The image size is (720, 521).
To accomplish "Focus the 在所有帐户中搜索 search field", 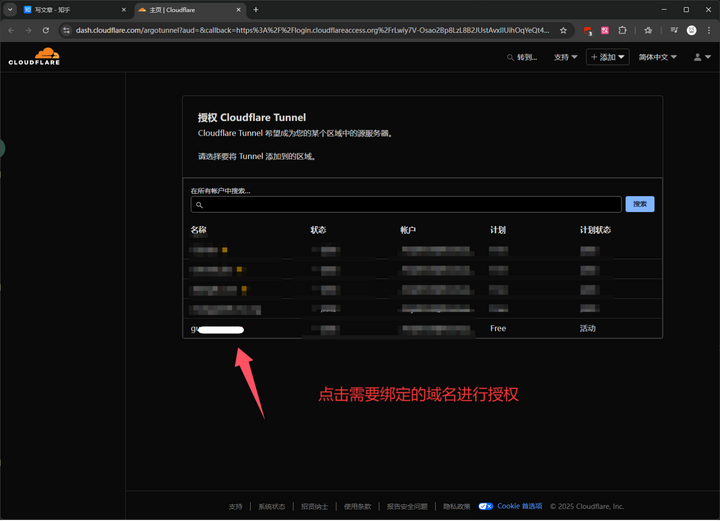I will tap(406, 205).
